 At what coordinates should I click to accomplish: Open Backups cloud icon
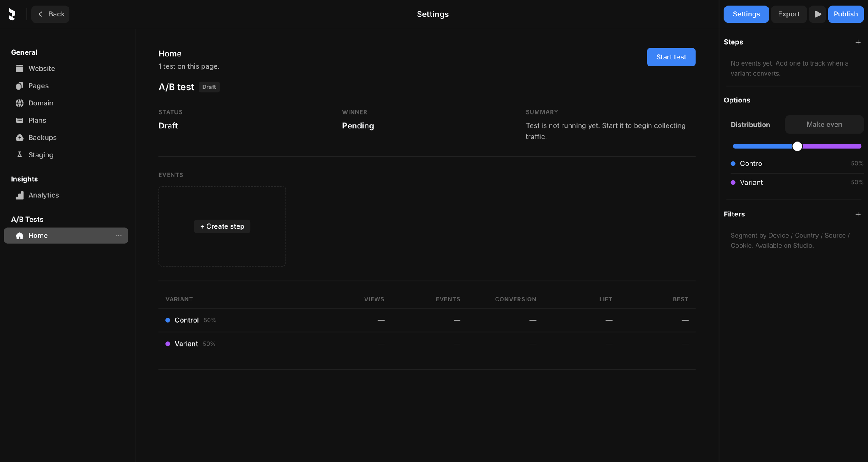tap(20, 138)
